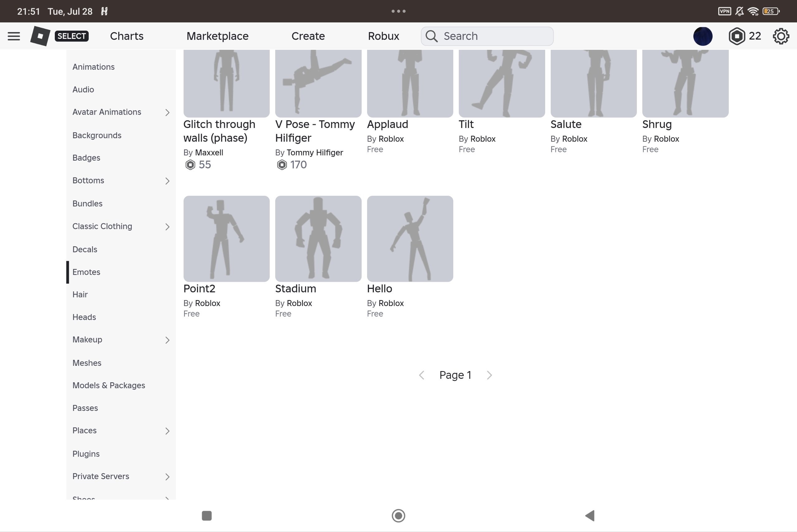
Task: Tap the Android recent apps square
Action: click(207, 516)
